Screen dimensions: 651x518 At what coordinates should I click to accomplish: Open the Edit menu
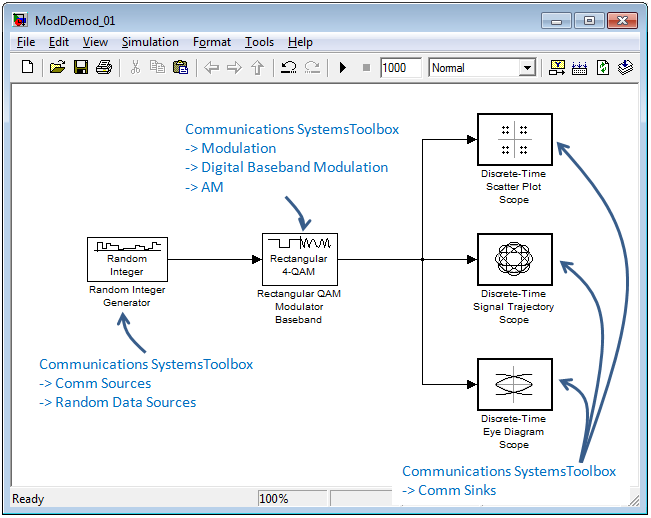pyautogui.click(x=59, y=42)
